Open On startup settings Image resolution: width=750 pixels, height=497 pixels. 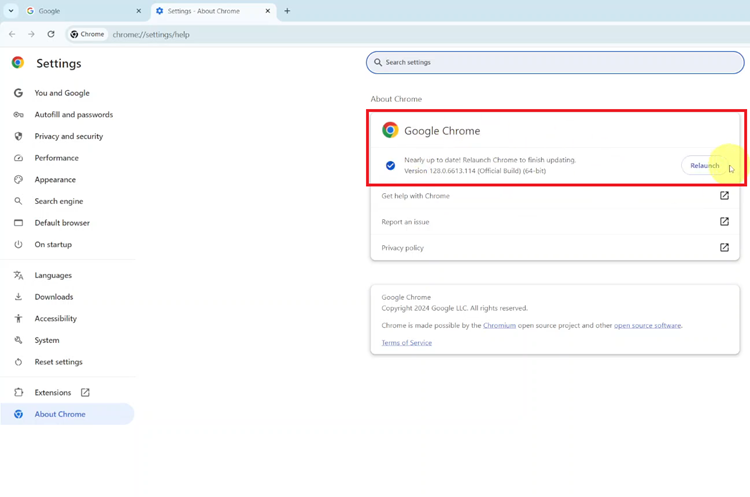coord(53,244)
